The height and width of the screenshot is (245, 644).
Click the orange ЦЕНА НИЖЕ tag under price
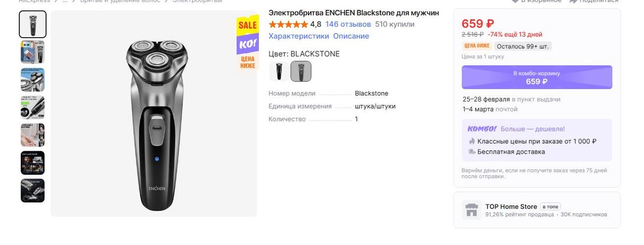(x=477, y=45)
